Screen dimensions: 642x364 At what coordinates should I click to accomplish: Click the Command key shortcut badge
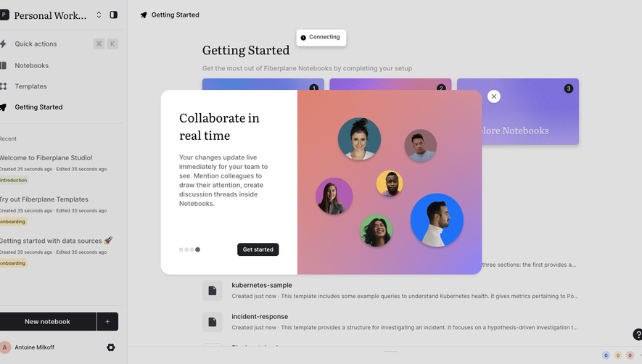click(99, 44)
